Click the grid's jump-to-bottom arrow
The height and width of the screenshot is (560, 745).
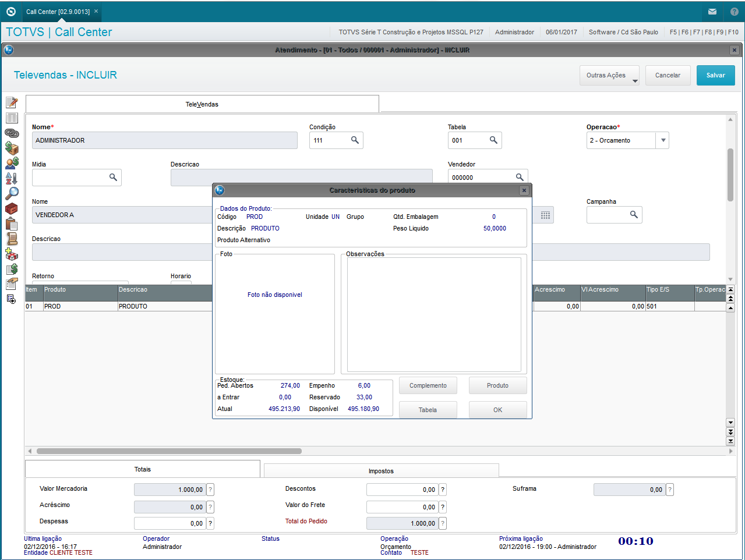[x=730, y=441]
